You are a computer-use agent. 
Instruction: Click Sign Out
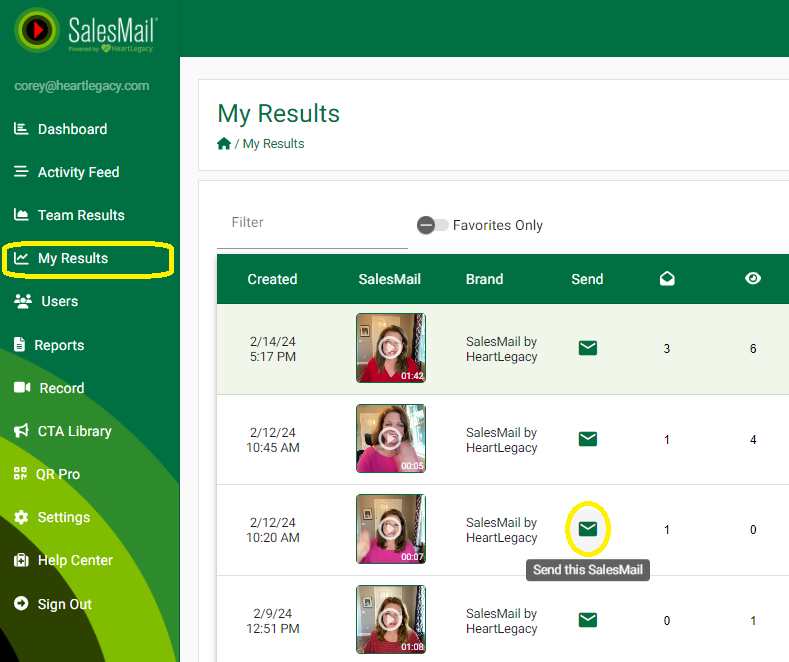(x=64, y=604)
